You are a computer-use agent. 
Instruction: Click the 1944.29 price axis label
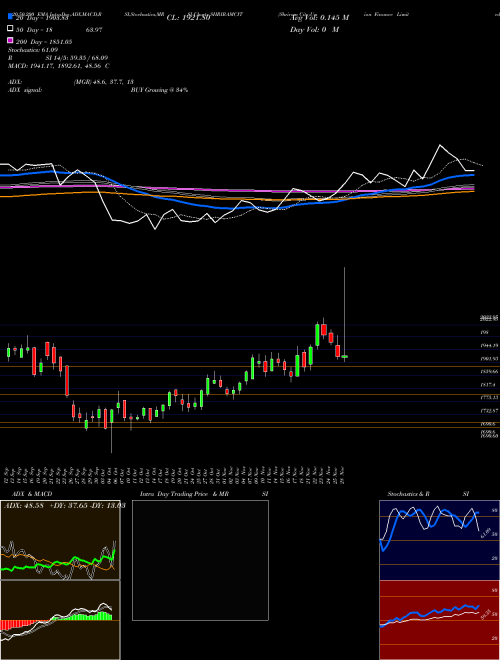click(x=489, y=345)
